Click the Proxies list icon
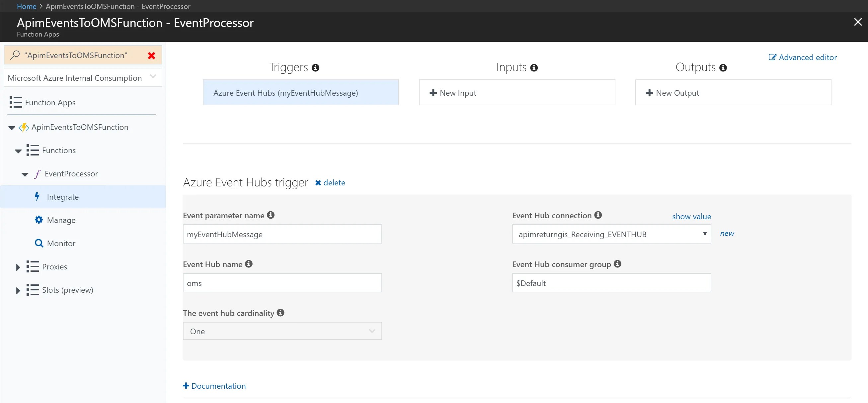The height and width of the screenshot is (403, 868). [x=33, y=267]
